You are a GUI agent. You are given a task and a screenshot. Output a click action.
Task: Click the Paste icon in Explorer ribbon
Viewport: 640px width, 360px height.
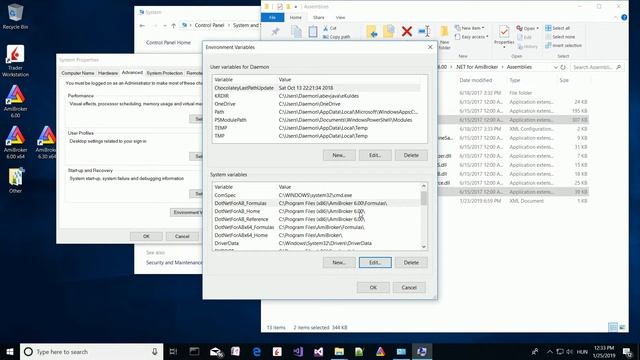[313, 32]
